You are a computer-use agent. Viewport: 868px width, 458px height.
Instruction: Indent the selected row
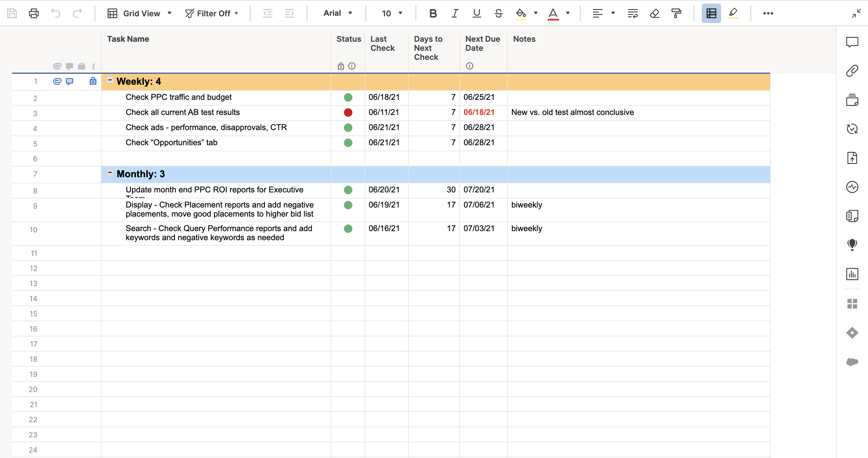click(290, 13)
